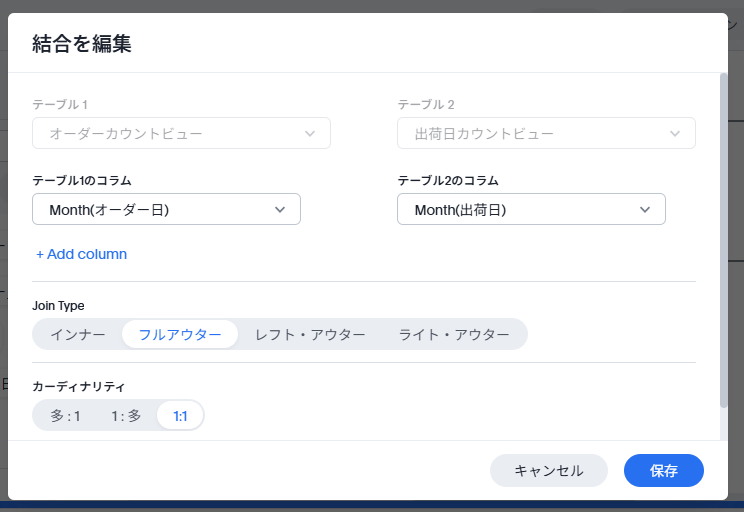Image resolution: width=744 pixels, height=512 pixels.
Task: Open the Month(オーダー日) chevron arrow
Action: pos(280,210)
